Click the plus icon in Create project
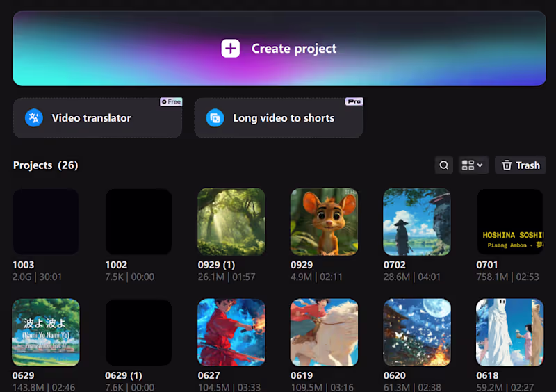556x392 pixels. (231, 48)
